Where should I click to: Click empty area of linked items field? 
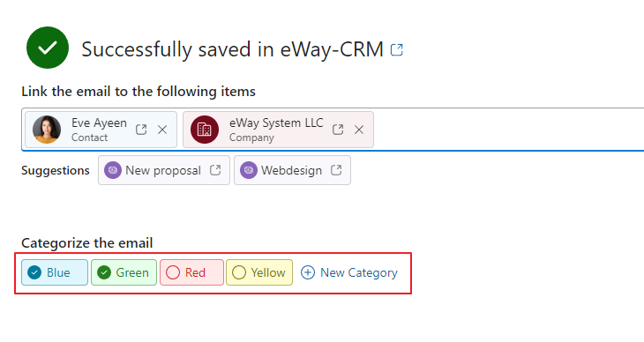[x=508, y=130]
